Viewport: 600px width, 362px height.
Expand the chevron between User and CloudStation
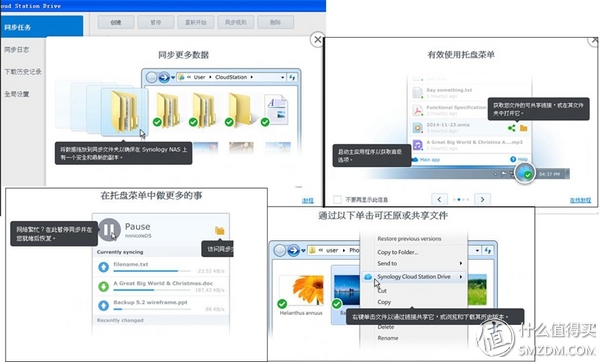click(x=210, y=77)
